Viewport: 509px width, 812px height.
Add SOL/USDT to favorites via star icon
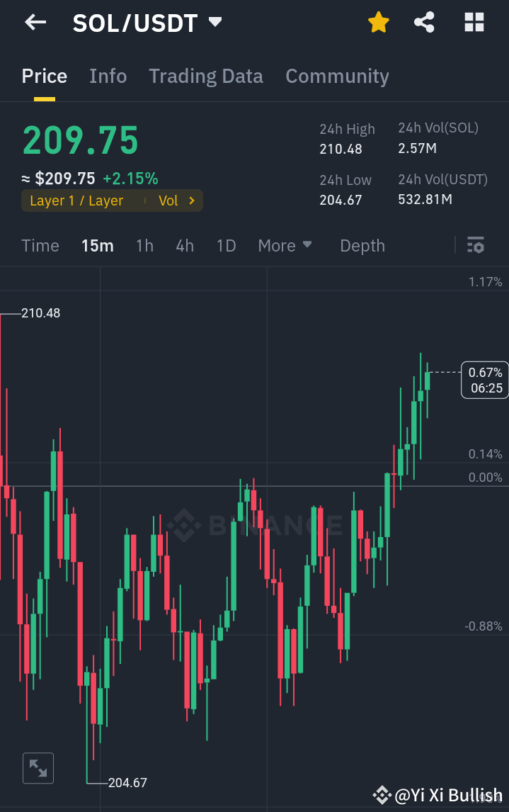[379, 22]
